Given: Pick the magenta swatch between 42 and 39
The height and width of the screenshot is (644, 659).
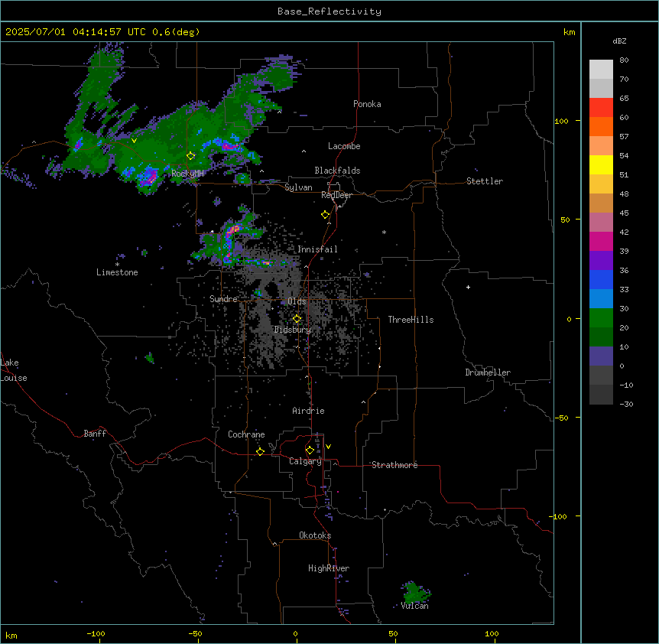Looking at the screenshot, I should (x=601, y=241).
